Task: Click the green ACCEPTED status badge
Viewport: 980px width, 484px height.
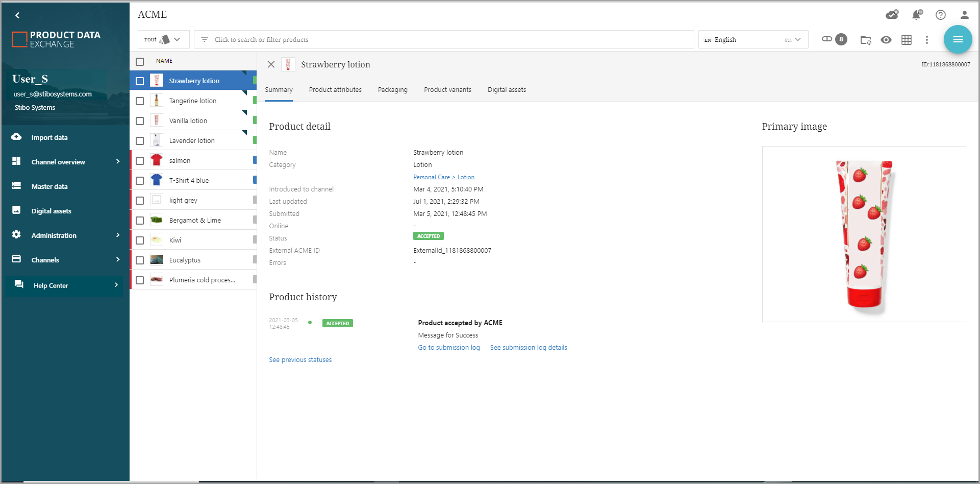Action: click(429, 236)
